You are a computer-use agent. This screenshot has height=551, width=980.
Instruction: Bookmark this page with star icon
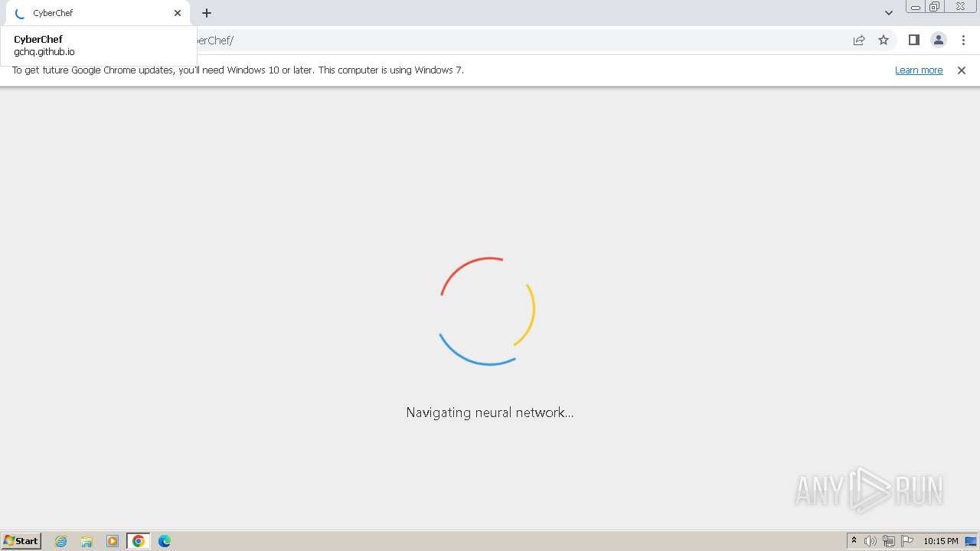pyautogui.click(x=884, y=40)
